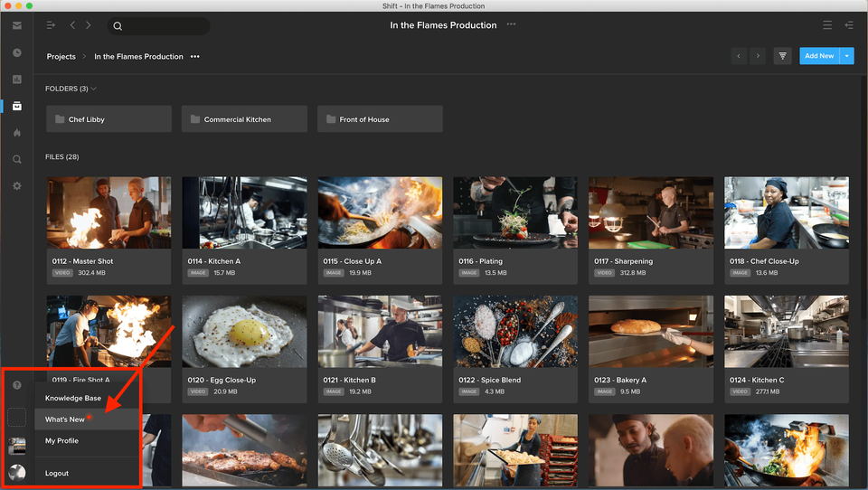Open the recent activity clock icon

tap(17, 52)
